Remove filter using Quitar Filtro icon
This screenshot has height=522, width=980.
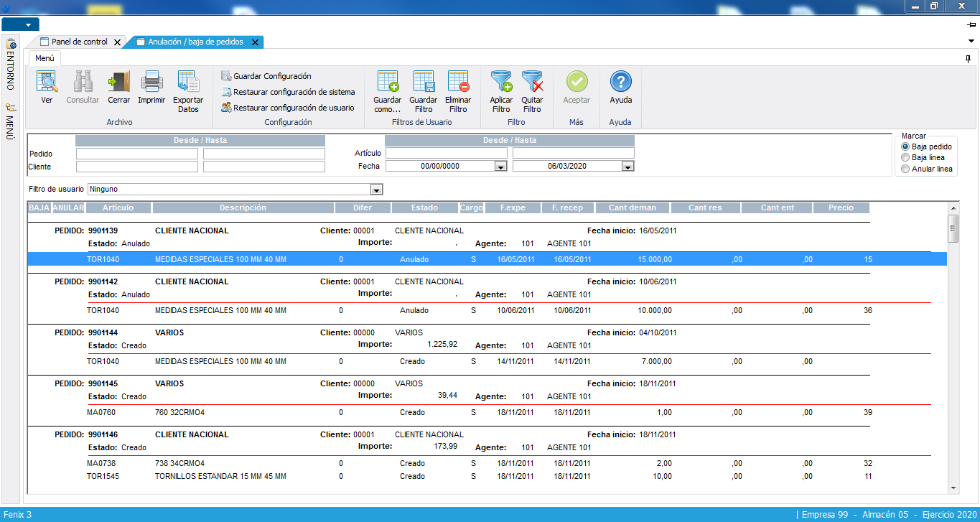click(532, 82)
